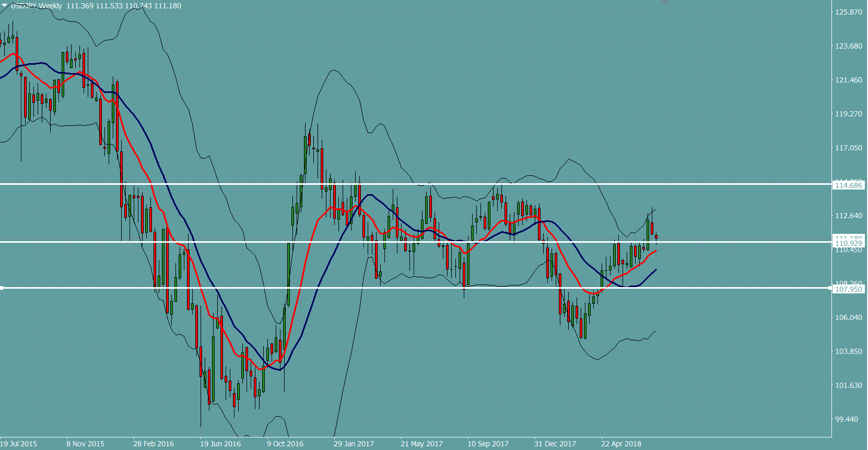
Task: Click the chart shift marker on top edge
Action: click(x=664, y=2)
